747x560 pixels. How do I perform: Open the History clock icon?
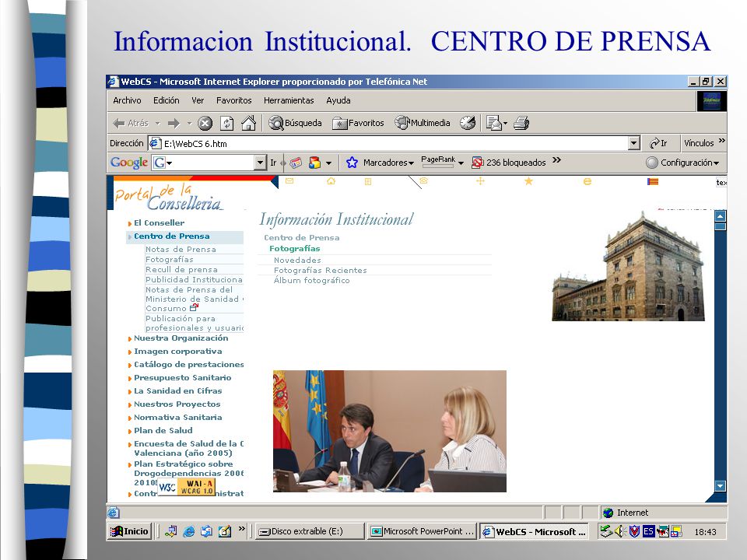tap(468, 124)
